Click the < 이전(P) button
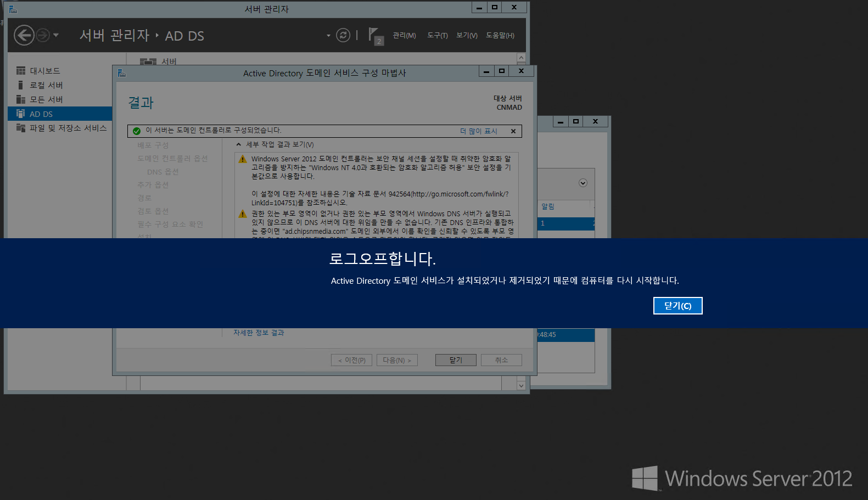Viewport: 868px width, 500px height. point(351,360)
